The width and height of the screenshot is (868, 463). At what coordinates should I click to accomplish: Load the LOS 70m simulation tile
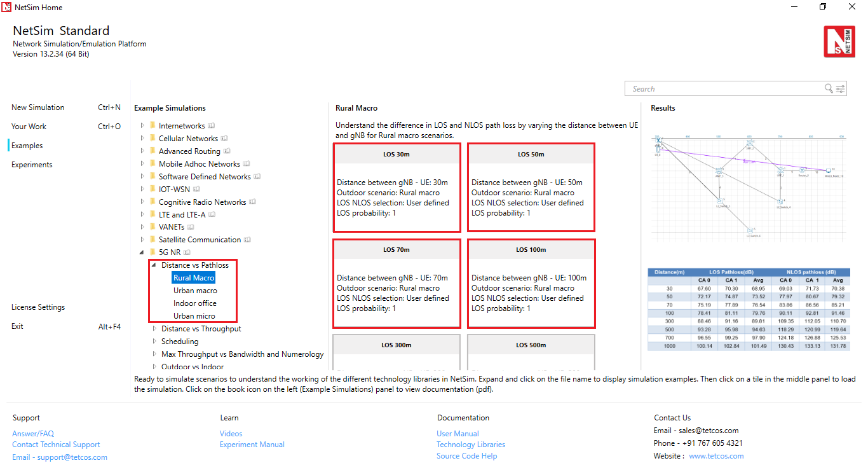pos(397,284)
